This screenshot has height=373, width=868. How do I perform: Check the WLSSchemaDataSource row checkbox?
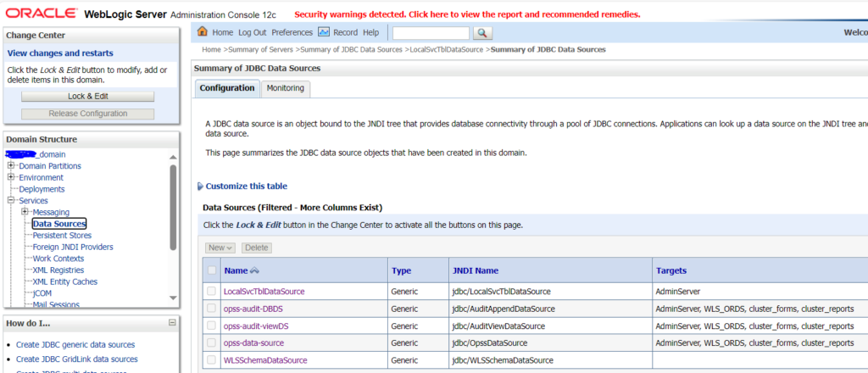[x=211, y=360]
